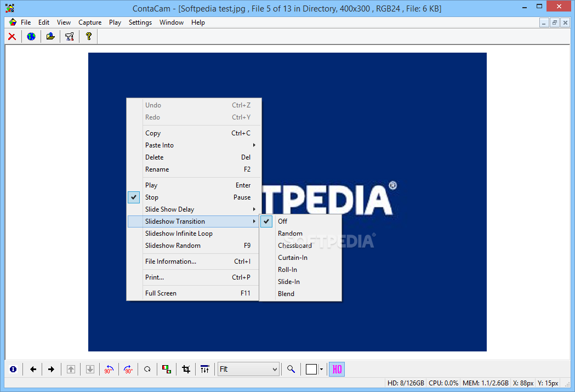Viewport: 575px width, 392px height.
Task: Choose the Roll-In transition
Action: [x=300, y=270]
